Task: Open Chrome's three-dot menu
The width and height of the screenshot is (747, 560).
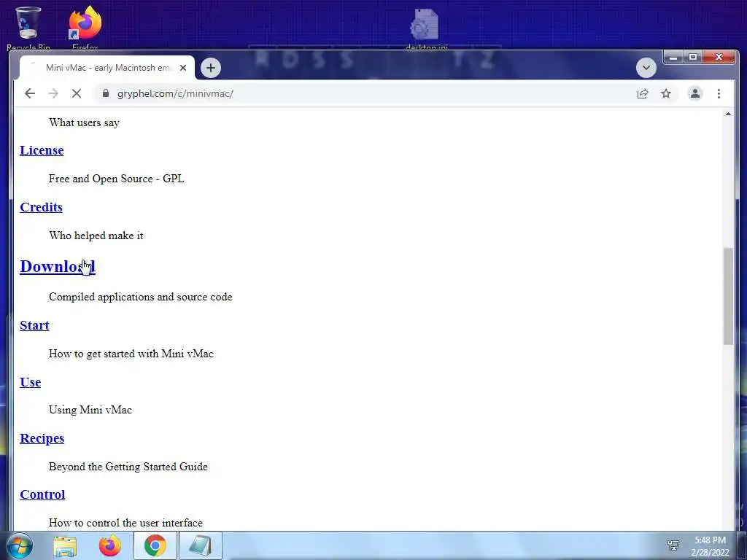Action: pyautogui.click(x=719, y=94)
